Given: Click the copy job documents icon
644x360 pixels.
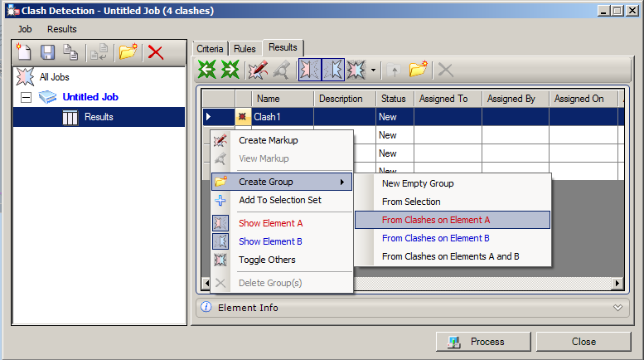Looking at the screenshot, I should point(70,52).
